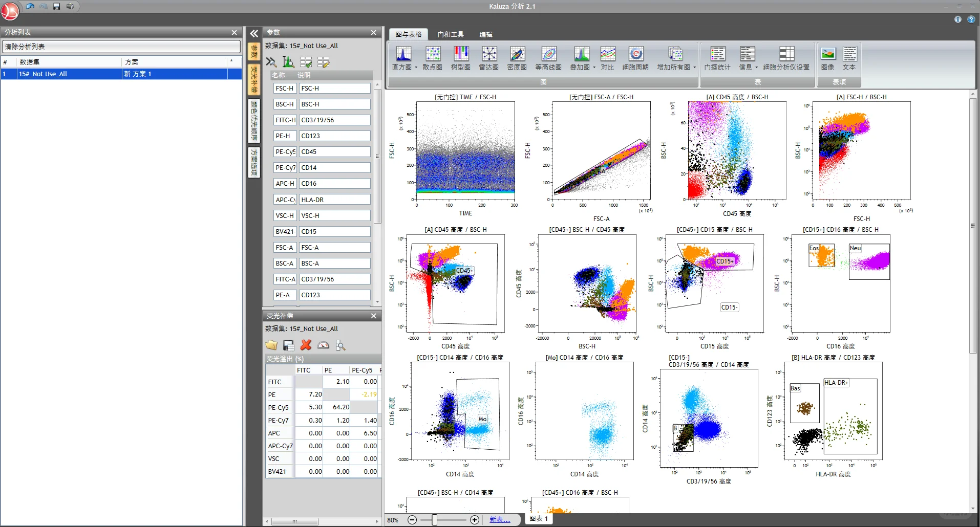The height and width of the screenshot is (527, 980).
Task: Insert a cell cycle plot (细胞周期)
Action: 635,58
